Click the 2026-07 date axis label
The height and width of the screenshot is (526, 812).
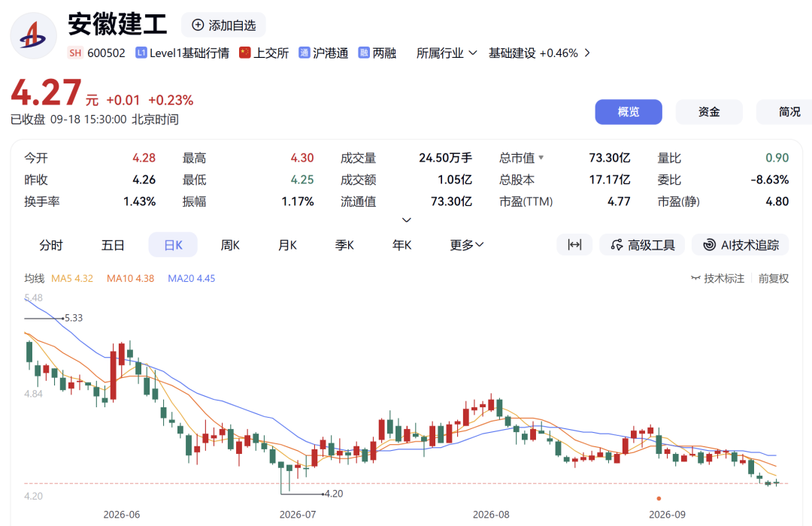(x=298, y=515)
